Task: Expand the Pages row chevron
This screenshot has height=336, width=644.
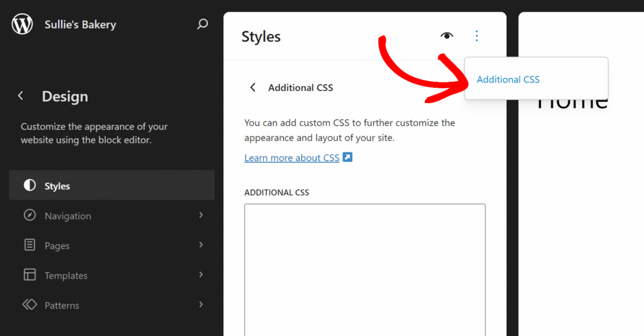Action: pos(201,245)
